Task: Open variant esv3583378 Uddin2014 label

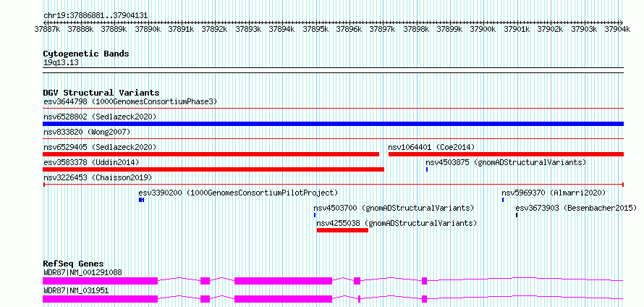Action: click(91, 163)
